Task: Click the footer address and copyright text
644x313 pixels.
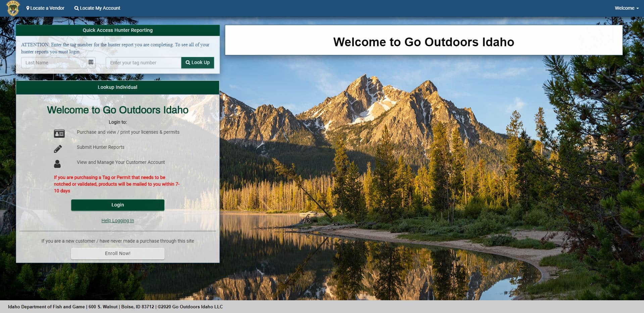Action: point(115,307)
